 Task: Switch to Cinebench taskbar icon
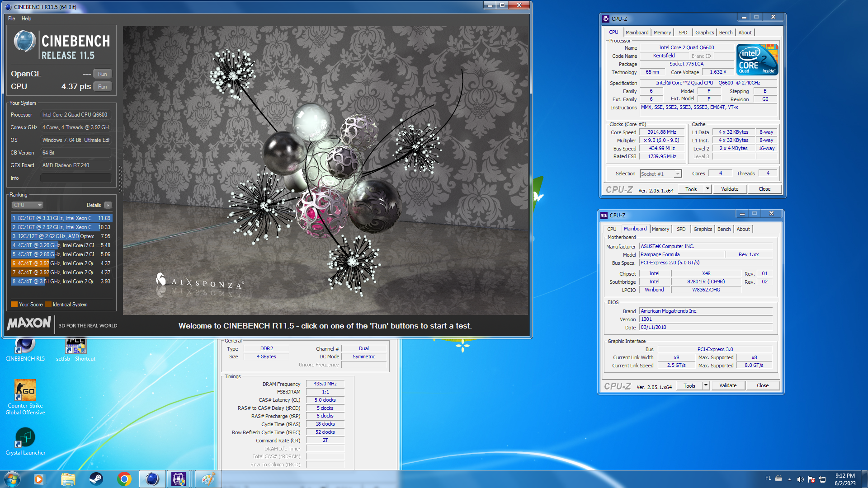point(152,479)
